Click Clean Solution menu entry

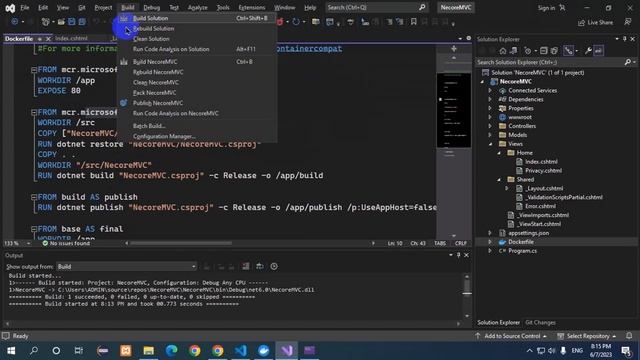click(198, 39)
